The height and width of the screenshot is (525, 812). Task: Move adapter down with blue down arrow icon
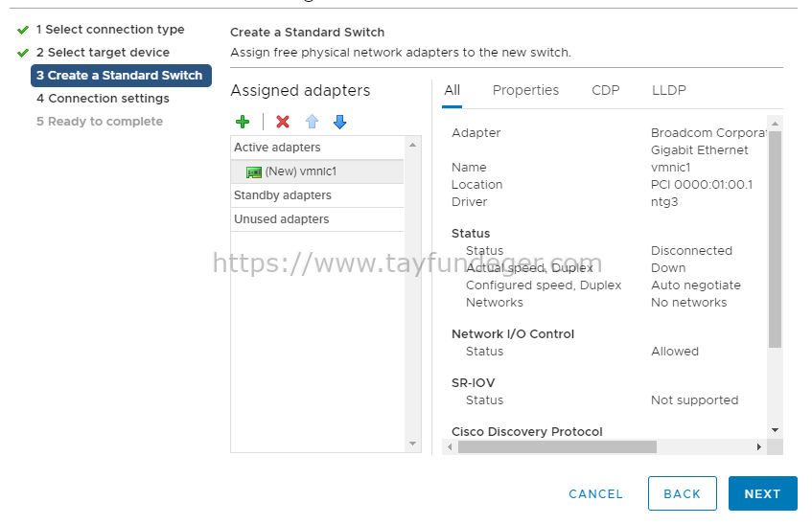pos(339,122)
